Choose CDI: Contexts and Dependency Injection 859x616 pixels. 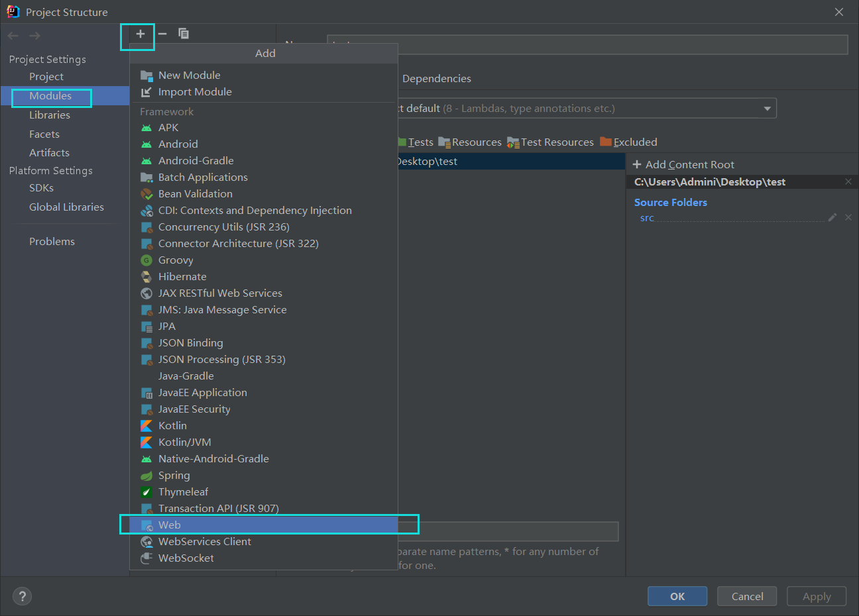(x=264, y=211)
